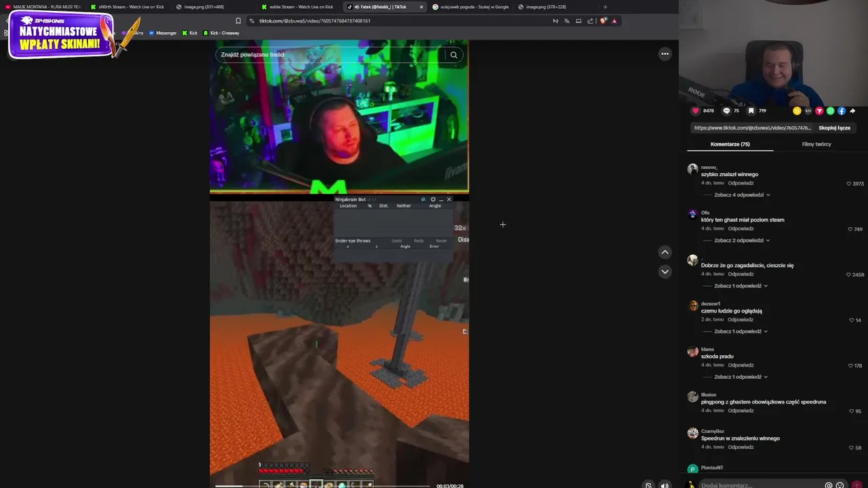Open new browser tab with plus
This screenshot has height=488, width=868.
pos(605,7)
